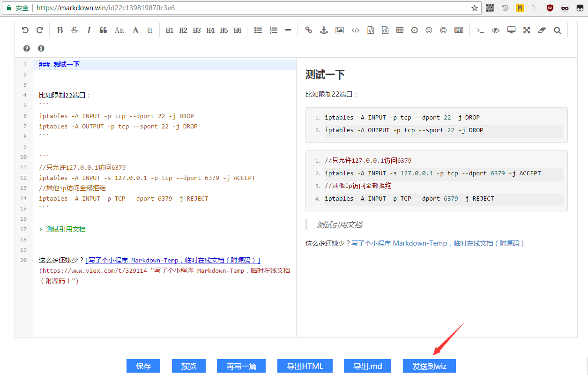This screenshot has height=375, width=588.
Task: Insert a hyperlink using the chain icon
Action: [x=308, y=30]
